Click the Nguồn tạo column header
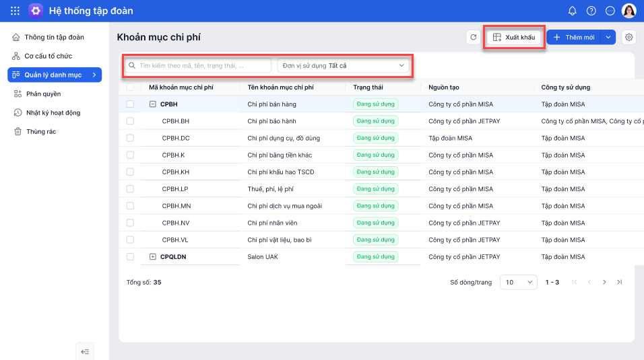The height and width of the screenshot is (360, 644). click(443, 87)
